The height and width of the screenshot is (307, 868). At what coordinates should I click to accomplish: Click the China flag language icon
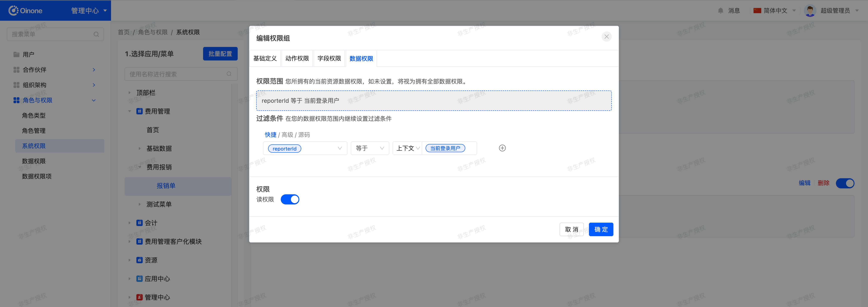(757, 10)
